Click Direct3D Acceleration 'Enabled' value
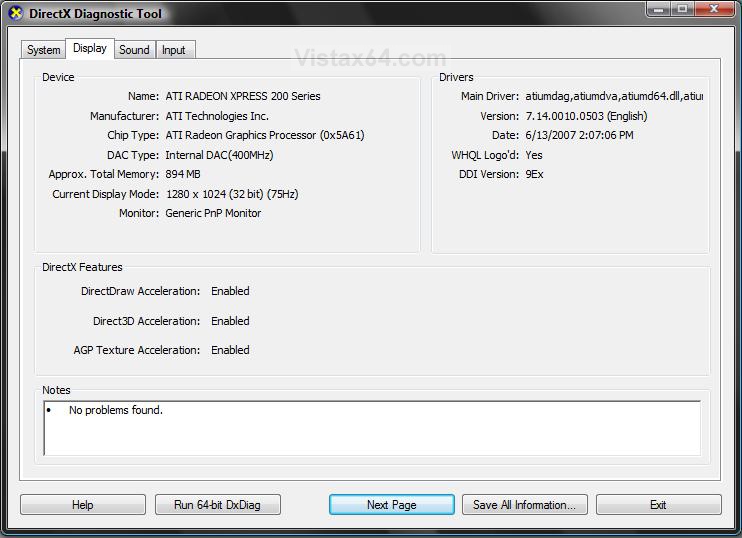 230,321
